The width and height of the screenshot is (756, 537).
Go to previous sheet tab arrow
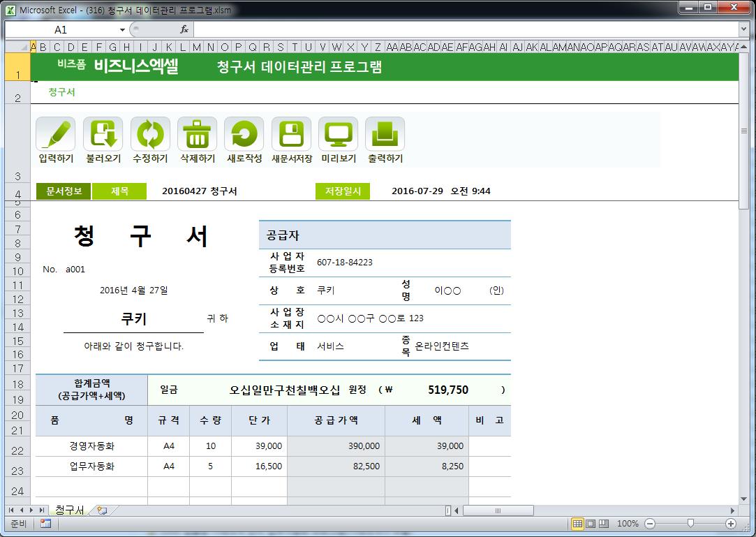coord(21,510)
